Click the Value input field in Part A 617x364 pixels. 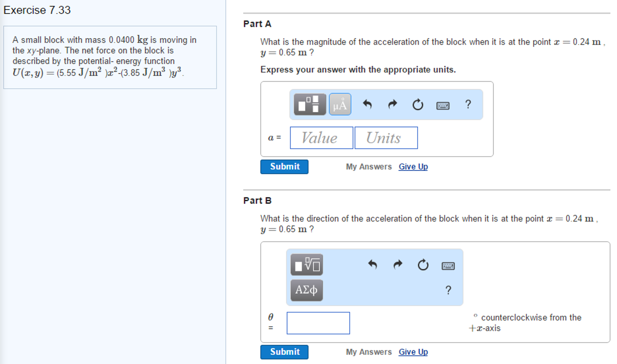[x=321, y=138]
